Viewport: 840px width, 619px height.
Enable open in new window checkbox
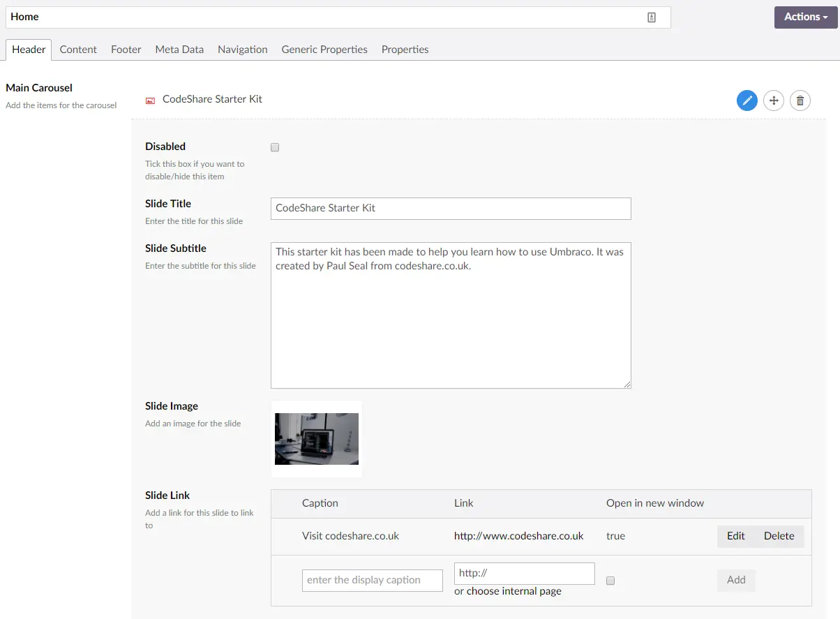point(610,581)
